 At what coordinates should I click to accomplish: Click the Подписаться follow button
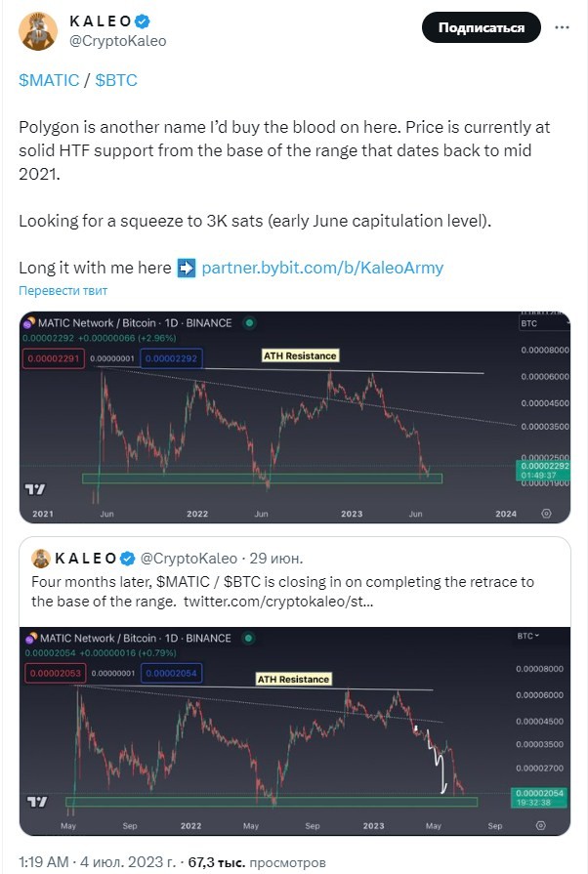[482, 27]
